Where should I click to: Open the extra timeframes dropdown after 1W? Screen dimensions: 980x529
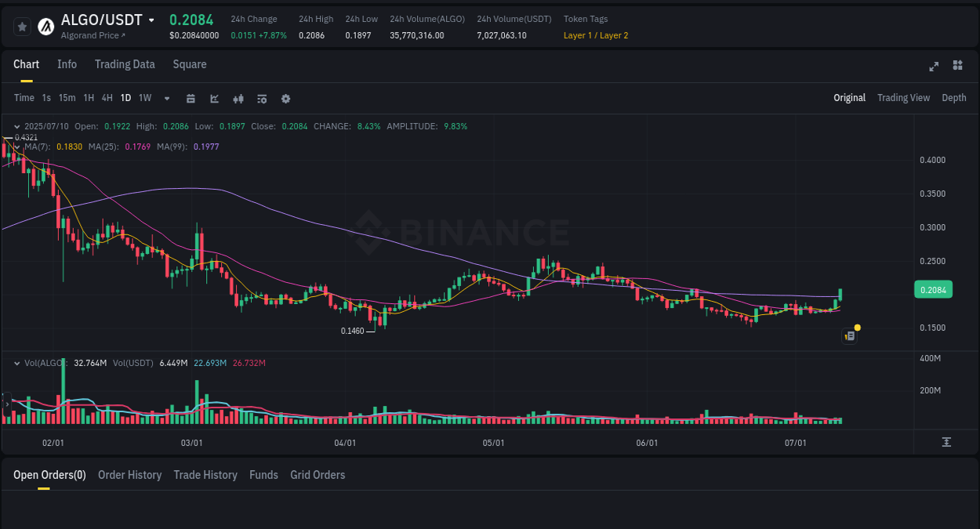click(166, 98)
